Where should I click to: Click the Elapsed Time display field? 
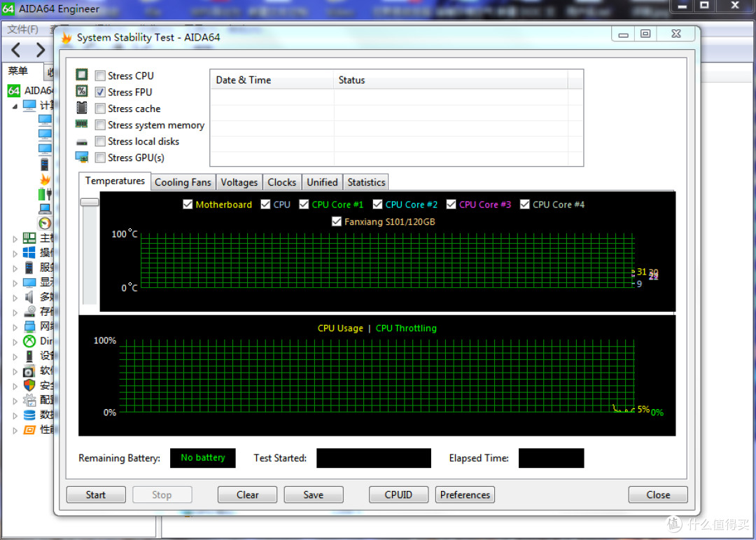tap(551, 458)
